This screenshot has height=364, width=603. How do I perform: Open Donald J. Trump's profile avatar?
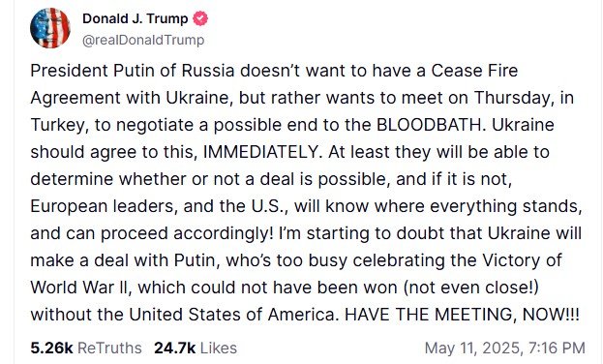[x=50, y=28]
